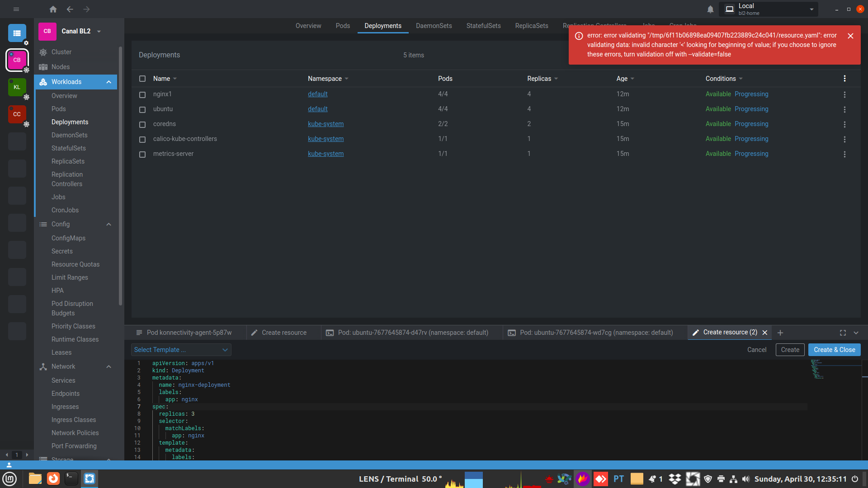868x488 pixels.
Task: Switch to the StatefulSets tab
Action: pyautogui.click(x=483, y=26)
